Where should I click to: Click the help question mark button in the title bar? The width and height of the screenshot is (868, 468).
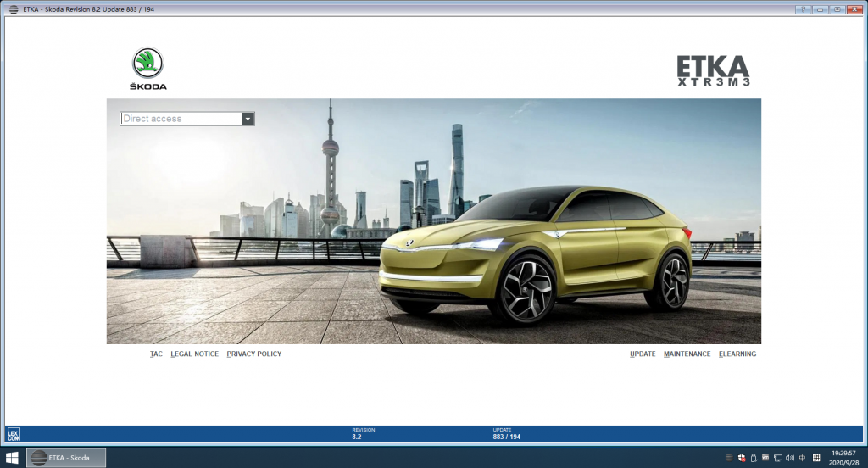[x=803, y=9]
